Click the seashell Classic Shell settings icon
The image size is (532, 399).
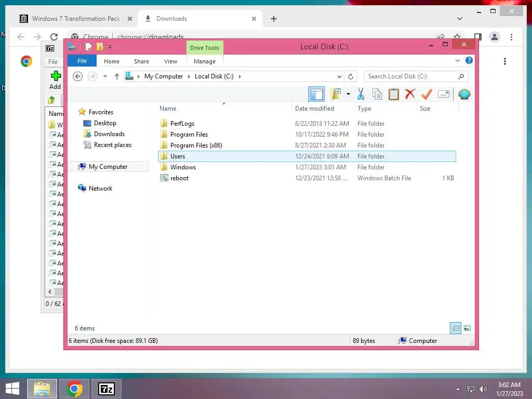tap(464, 94)
